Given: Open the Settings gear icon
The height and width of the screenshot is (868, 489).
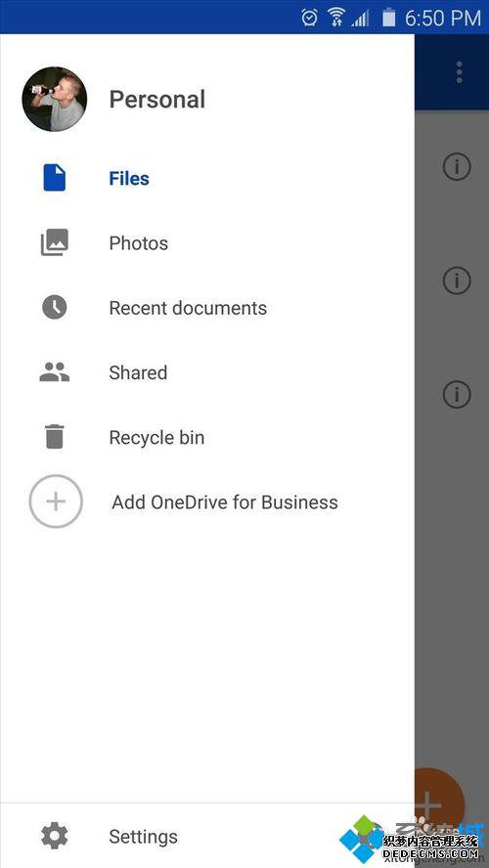Looking at the screenshot, I should pos(54,836).
